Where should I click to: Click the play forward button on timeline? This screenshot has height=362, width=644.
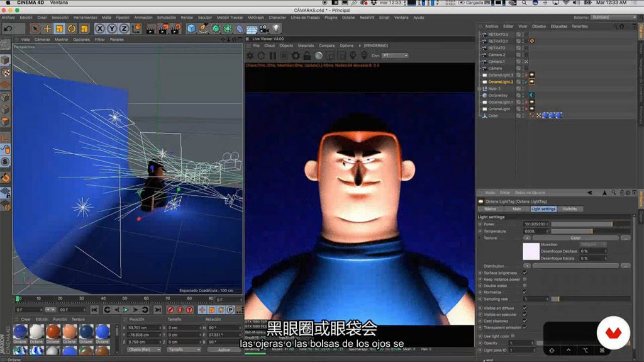126,310
